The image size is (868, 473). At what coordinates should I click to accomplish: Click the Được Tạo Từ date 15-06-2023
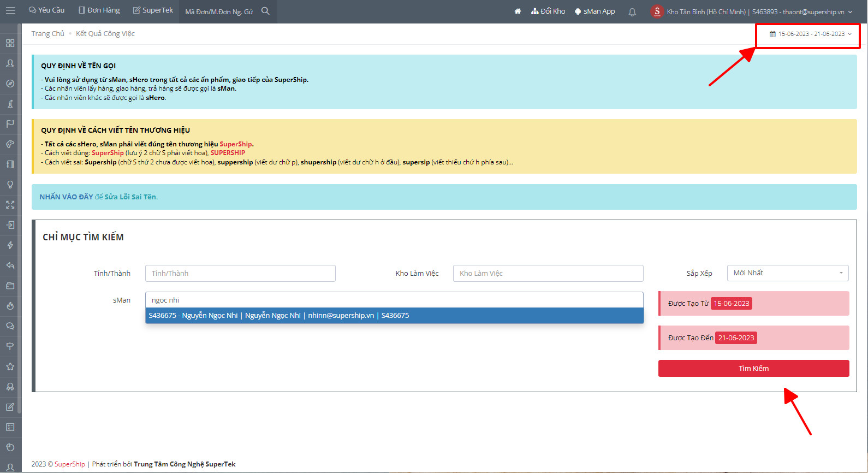pos(732,304)
